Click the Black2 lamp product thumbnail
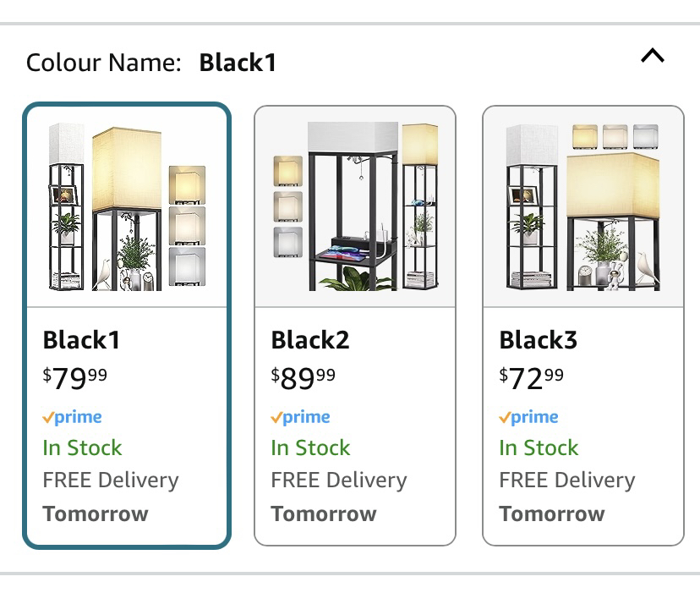Image resolution: width=700 pixels, height=593 pixels. (355, 206)
